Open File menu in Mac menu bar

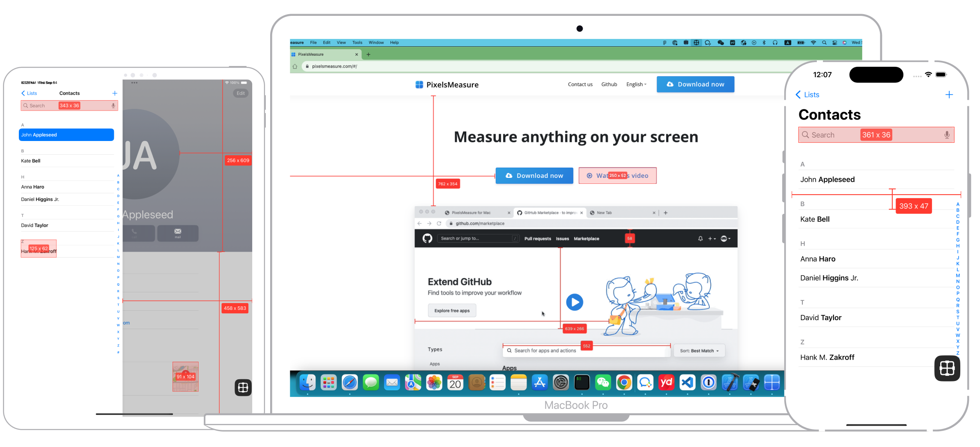click(x=313, y=43)
